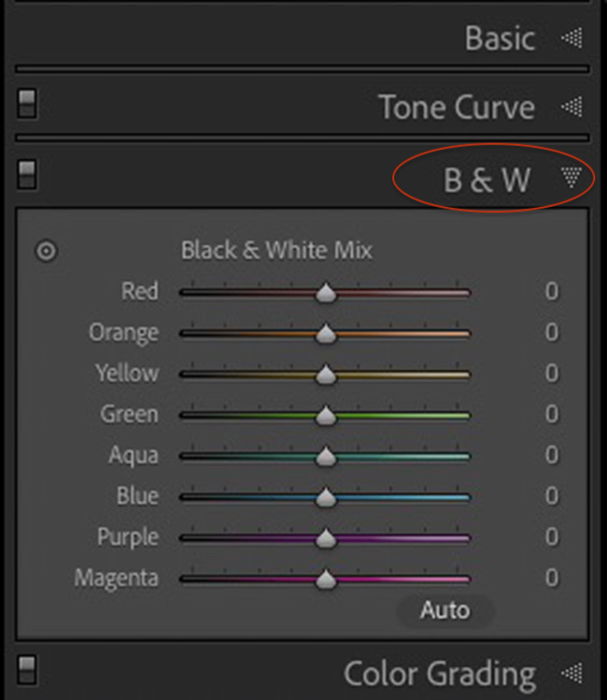Viewport: 607px width, 700px height.
Task: Click the Red slider handle
Action: coord(325,293)
